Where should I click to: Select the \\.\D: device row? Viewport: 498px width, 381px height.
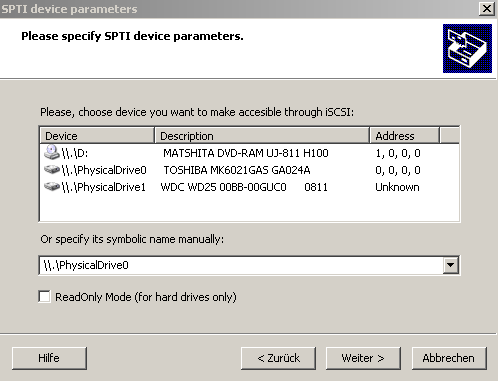coord(249,153)
